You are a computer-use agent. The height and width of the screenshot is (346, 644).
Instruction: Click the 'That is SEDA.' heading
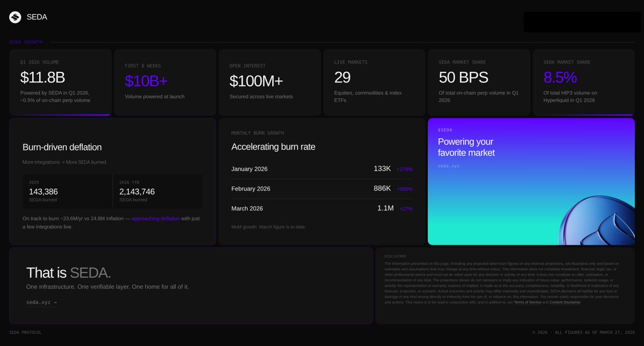coord(69,273)
